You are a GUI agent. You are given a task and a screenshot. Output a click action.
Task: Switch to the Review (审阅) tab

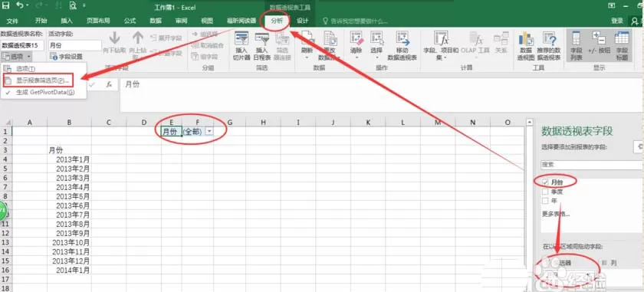[x=181, y=21]
